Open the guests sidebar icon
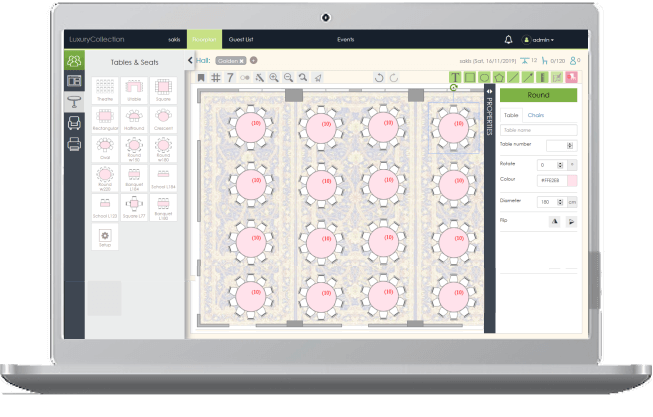Image resolution: width=653 pixels, height=417 pixels. 74,61
